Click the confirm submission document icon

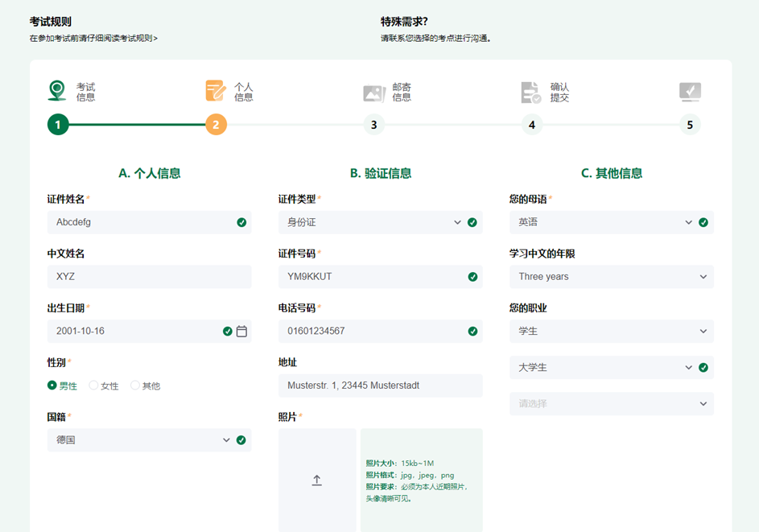(x=531, y=92)
